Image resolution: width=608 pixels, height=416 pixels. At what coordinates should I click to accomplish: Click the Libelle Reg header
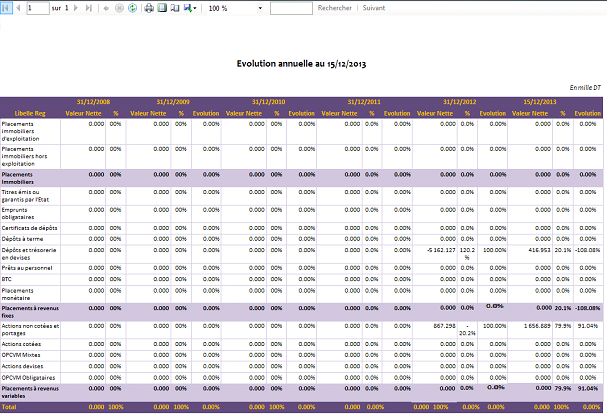tap(30, 114)
